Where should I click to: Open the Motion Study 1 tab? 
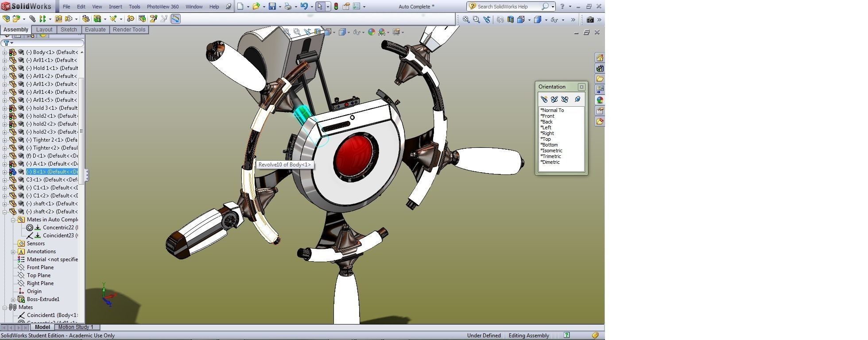[x=76, y=327]
